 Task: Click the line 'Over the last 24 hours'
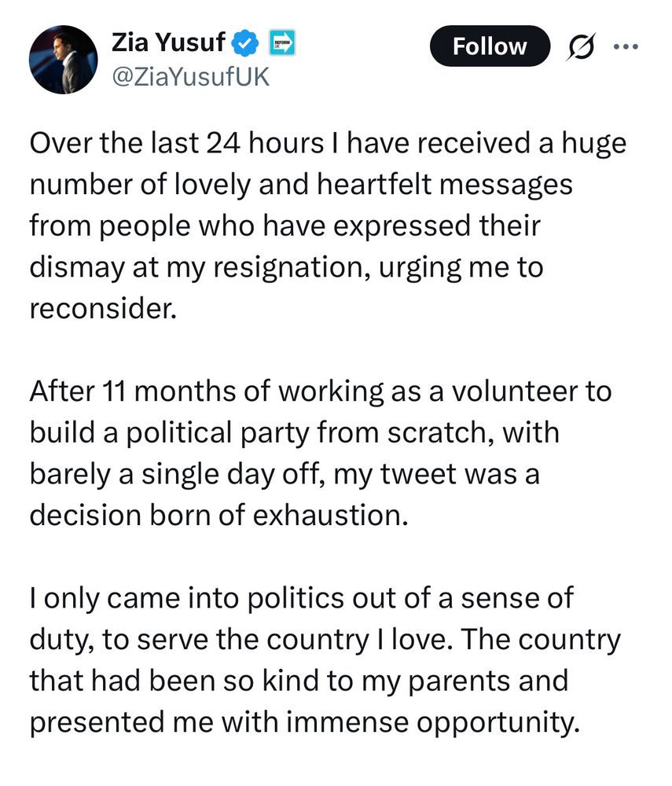(x=328, y=144)
